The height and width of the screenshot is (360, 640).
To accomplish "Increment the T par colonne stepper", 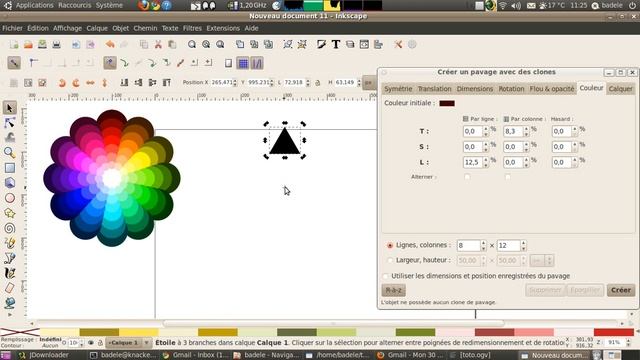I will 526,129.
